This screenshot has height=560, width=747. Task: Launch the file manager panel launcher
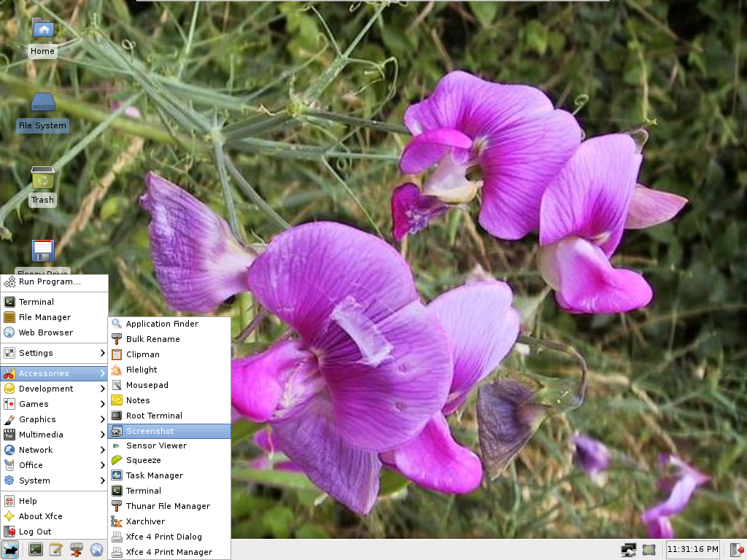point(76,550)
